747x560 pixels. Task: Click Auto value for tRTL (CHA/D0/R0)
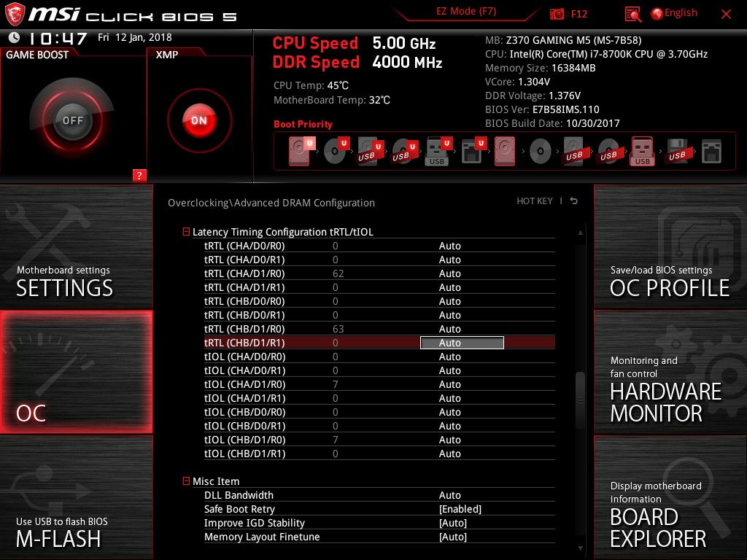[x=449, y=246]
